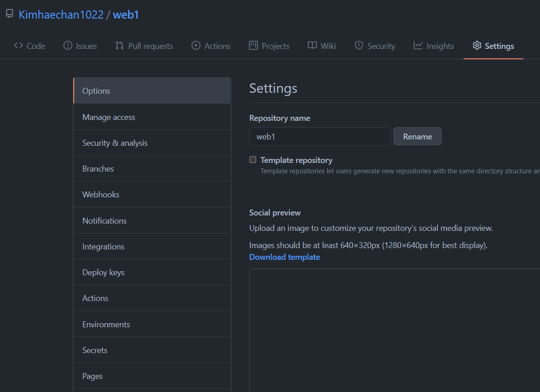Open the Code tab
Screen dimensions: 540x392
click(29, 46)
